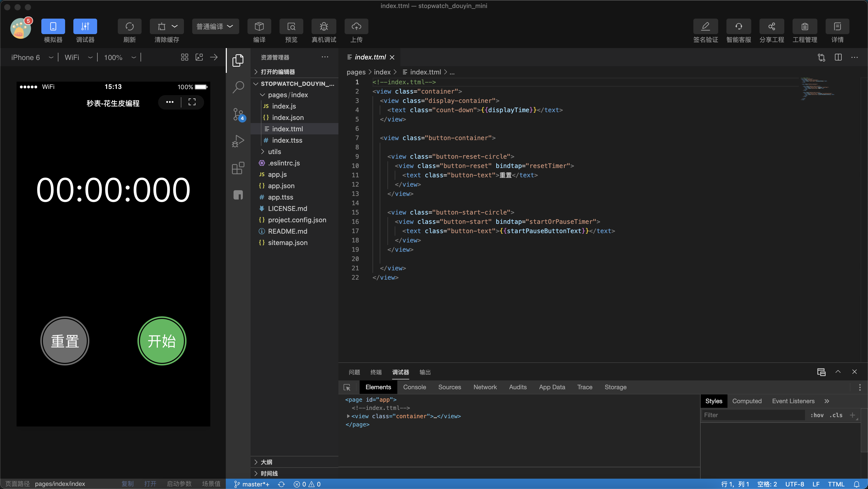Expand the utils folder
This screenshot has height=489, width=868.
(274, 152)
